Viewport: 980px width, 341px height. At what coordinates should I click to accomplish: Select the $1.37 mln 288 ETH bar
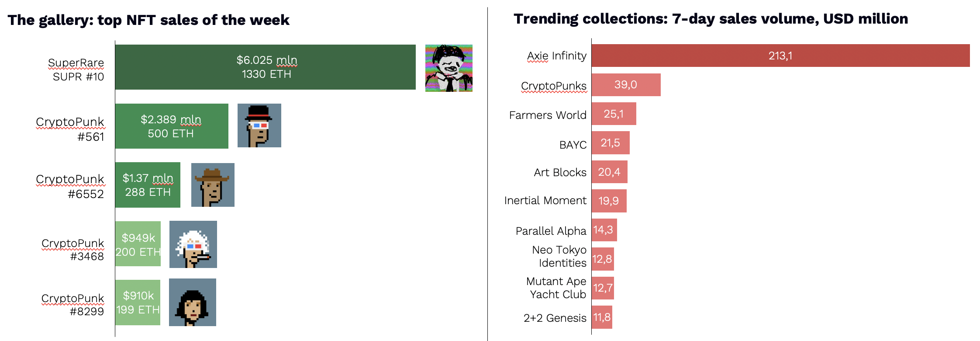click(x=148, y=185)
